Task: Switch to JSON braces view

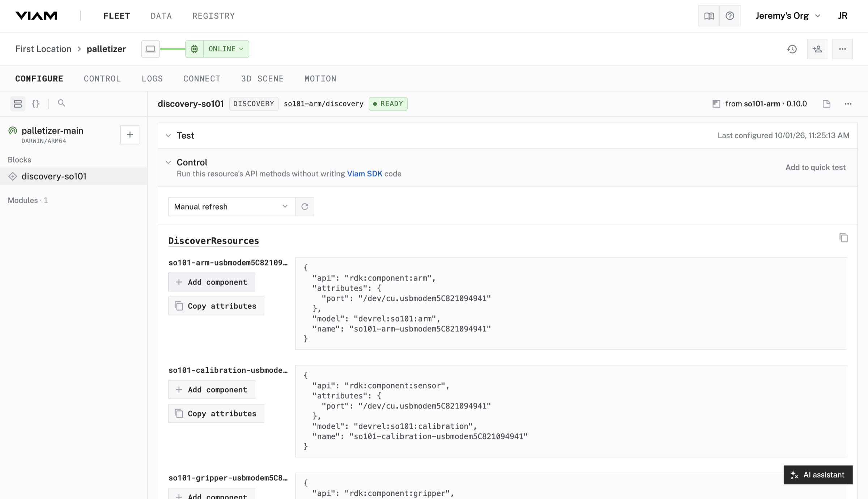Action: click(35, 104)
